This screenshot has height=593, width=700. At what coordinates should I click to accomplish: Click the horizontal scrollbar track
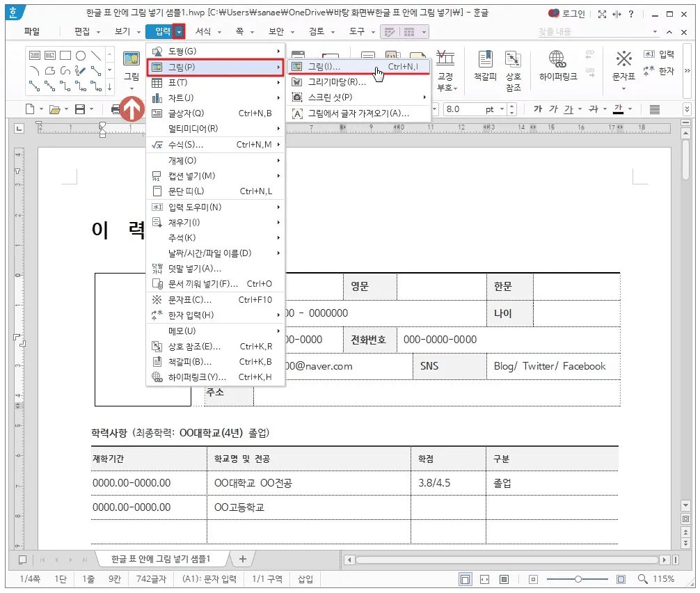[x=507, y=560]
